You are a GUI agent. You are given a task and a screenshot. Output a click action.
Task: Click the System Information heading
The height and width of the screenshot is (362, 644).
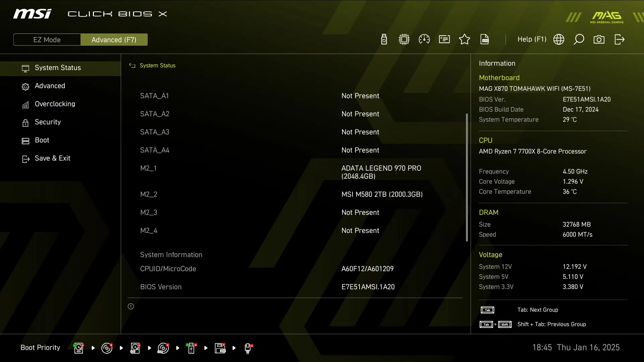point(171,255)
